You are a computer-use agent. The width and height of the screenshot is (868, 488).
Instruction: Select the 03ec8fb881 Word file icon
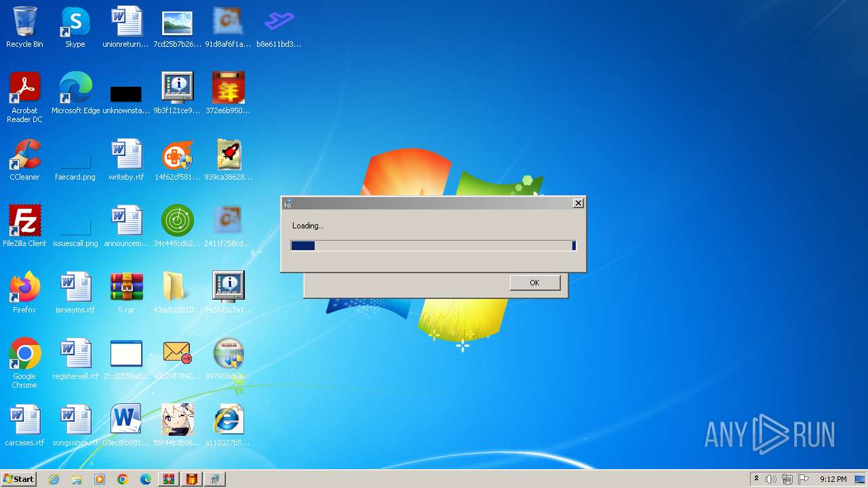[x=126, y=426]
